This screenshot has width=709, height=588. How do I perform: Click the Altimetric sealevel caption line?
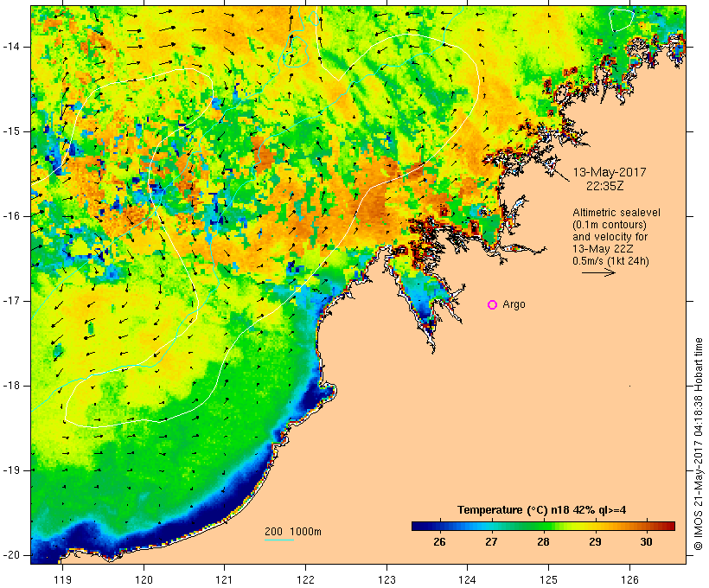616,213
